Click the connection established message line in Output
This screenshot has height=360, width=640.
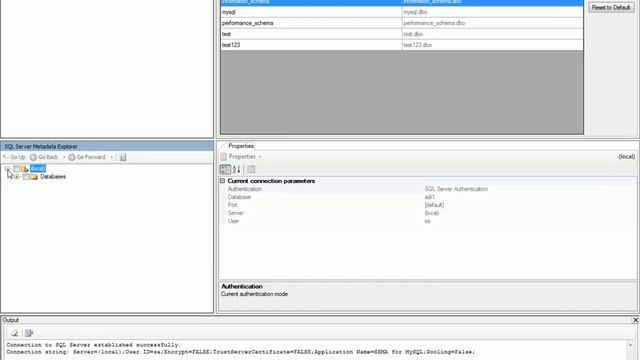pos(93,345)
